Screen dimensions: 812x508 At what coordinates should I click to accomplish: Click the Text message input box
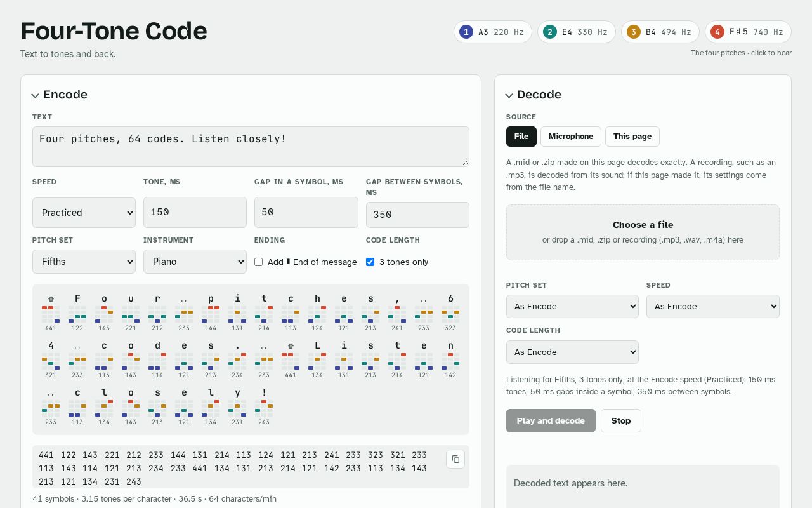click(251, 147)
